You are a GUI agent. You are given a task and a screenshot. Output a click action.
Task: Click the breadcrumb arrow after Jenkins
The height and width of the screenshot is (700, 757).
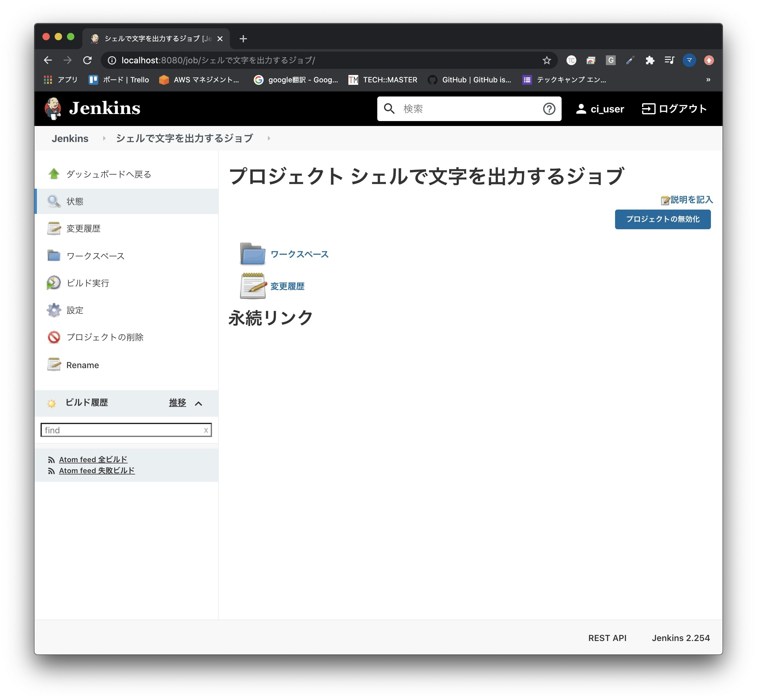tap(104, 138)
